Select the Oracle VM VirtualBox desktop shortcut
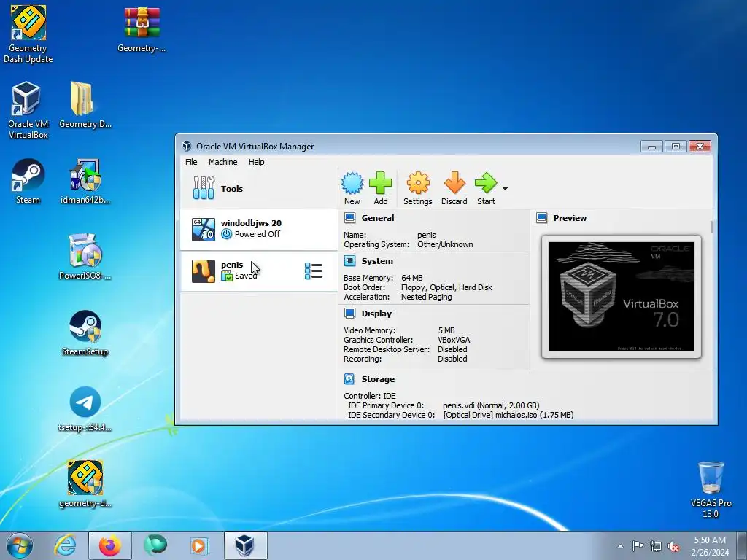Viewport: 747px width, 560px height. coord(28,110)
